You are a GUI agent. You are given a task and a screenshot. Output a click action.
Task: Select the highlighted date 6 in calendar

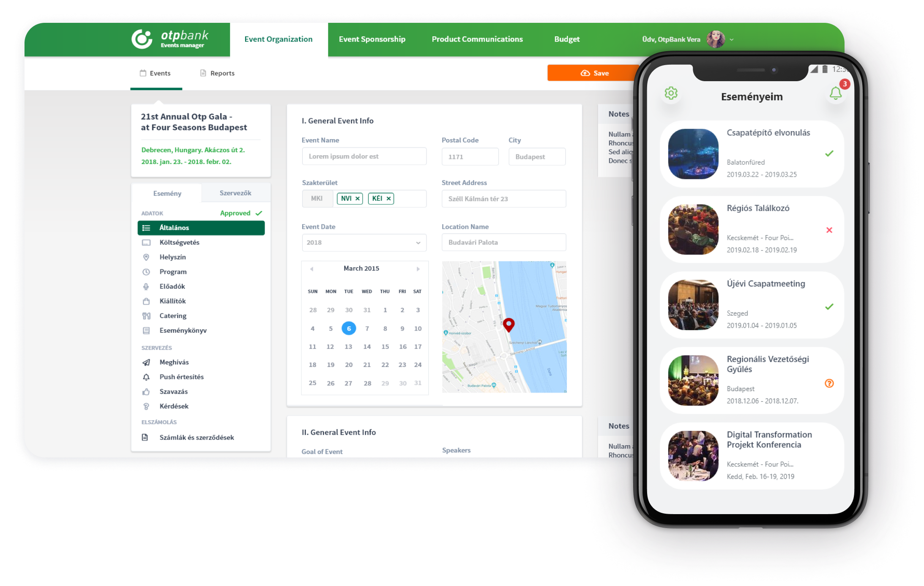(x=349, y=329)
